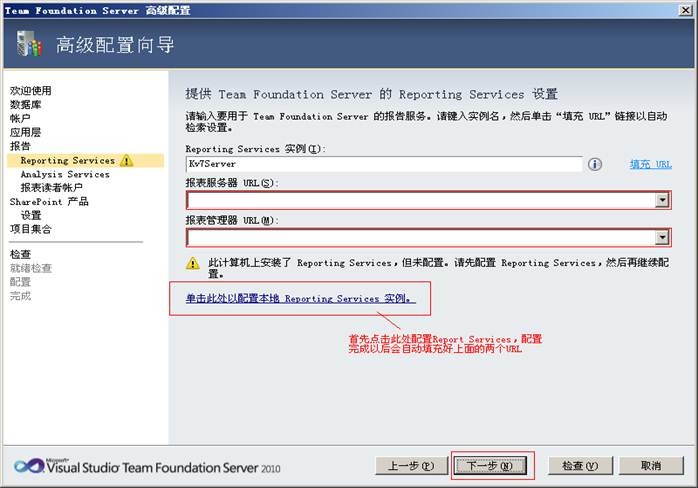Open the 报表管理器 URL dropdown arrow
This screenshot has height=488, width=698.
coord(662,238)
